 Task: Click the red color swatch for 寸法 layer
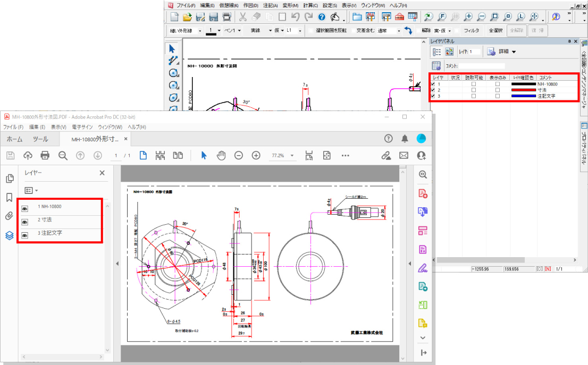(523, 90)
